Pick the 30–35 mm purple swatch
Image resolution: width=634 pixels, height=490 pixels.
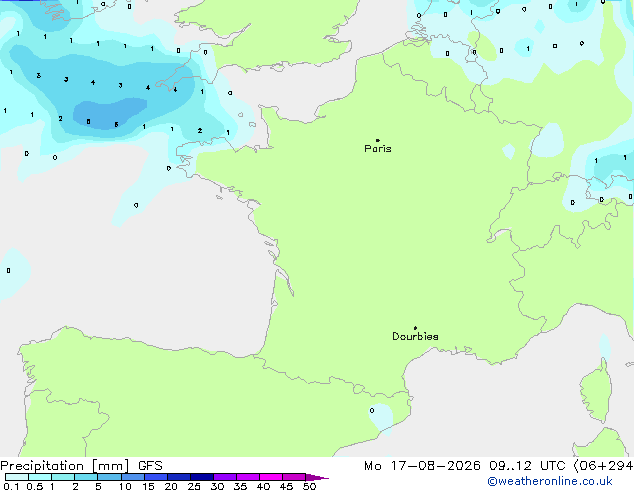tap(225, 477)
